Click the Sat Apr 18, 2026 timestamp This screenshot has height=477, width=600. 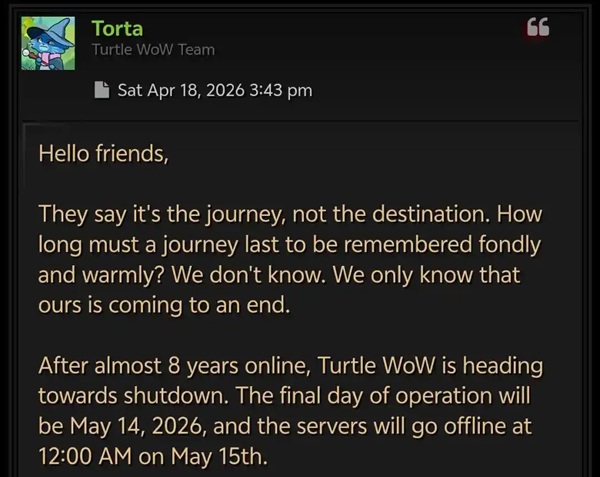click(x=215, y=91)
